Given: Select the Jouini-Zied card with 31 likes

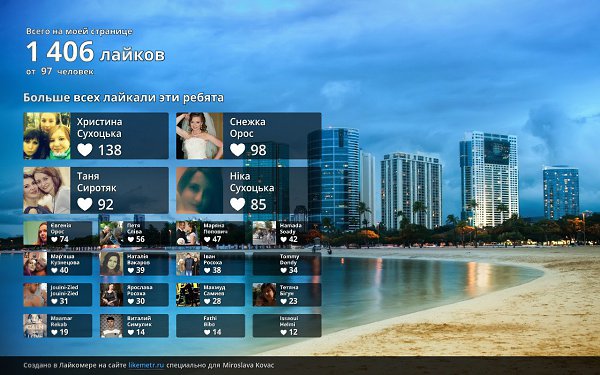Looking at the screenshot, I should point(58,295).
